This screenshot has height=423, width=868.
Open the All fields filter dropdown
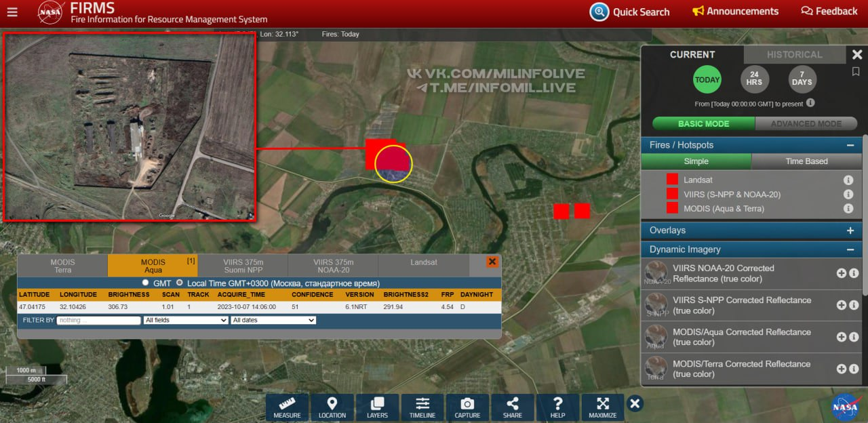(185, 320)
